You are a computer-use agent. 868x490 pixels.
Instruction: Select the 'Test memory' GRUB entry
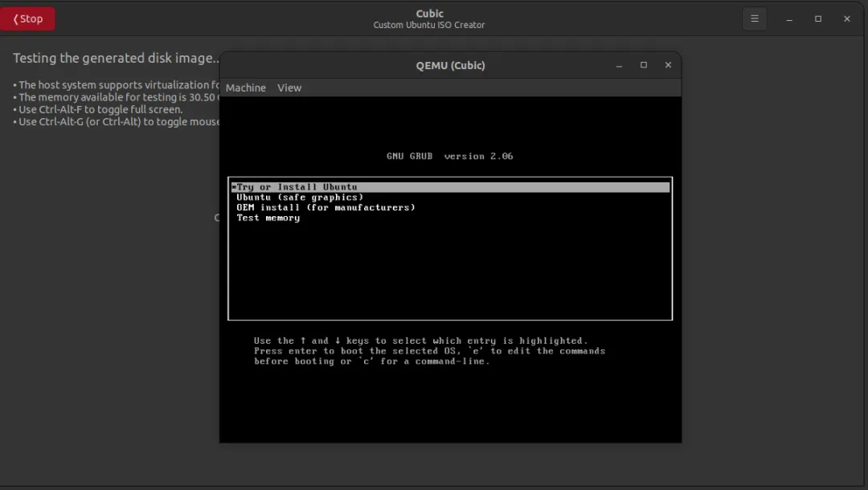[268, 218]
